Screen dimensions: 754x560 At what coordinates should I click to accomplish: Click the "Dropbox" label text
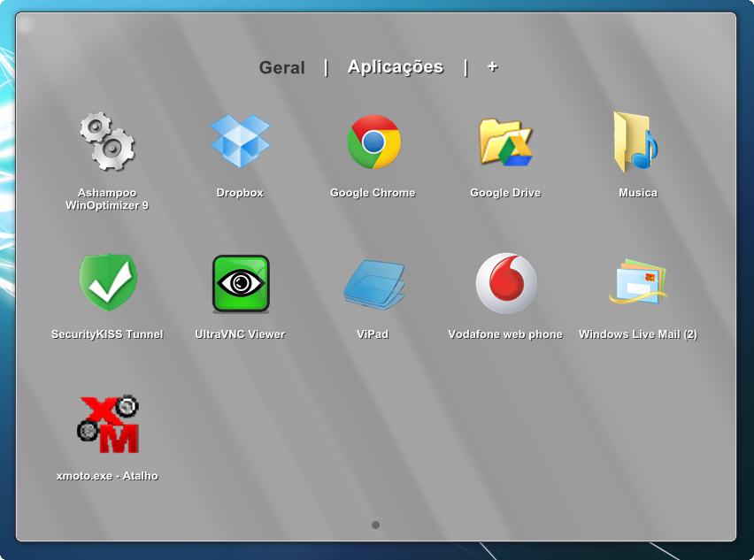(x=240, y=193)
